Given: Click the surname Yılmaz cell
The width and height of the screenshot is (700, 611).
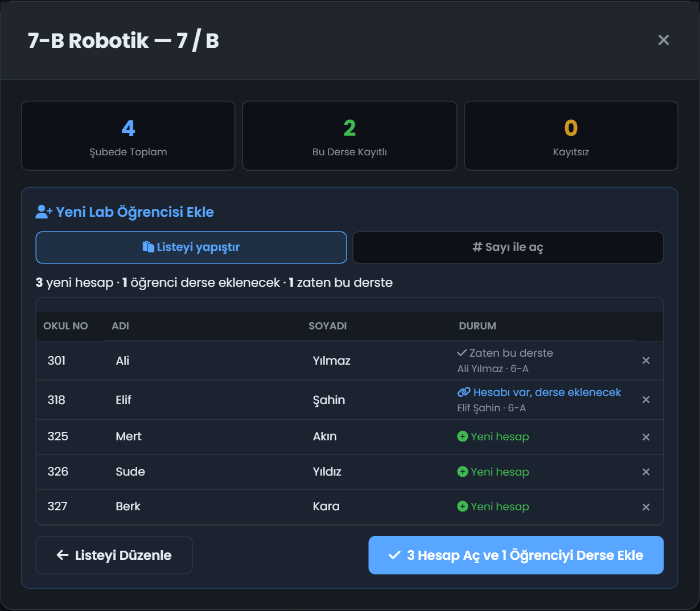Looking at the screenshot, I should click(x=332, y=361).
